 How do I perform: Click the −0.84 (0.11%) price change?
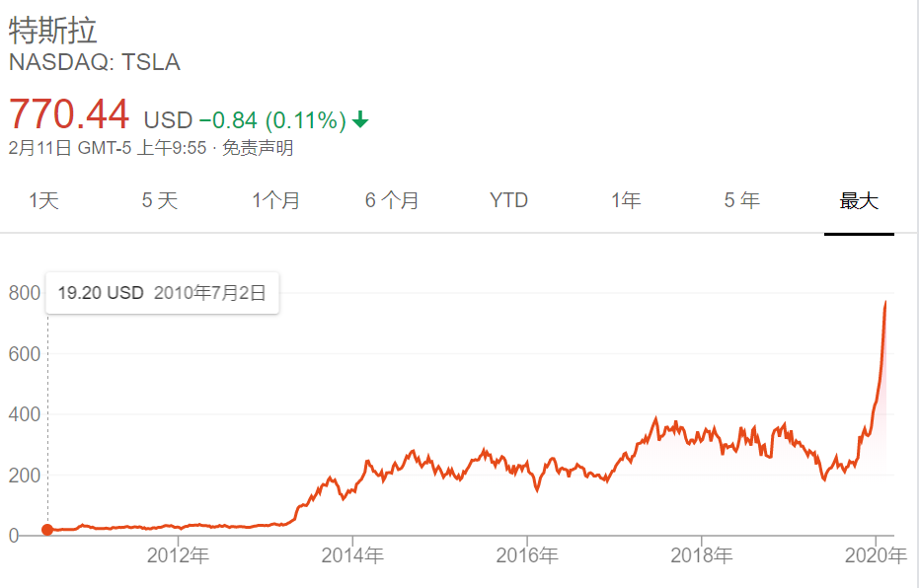coord(272,120)
